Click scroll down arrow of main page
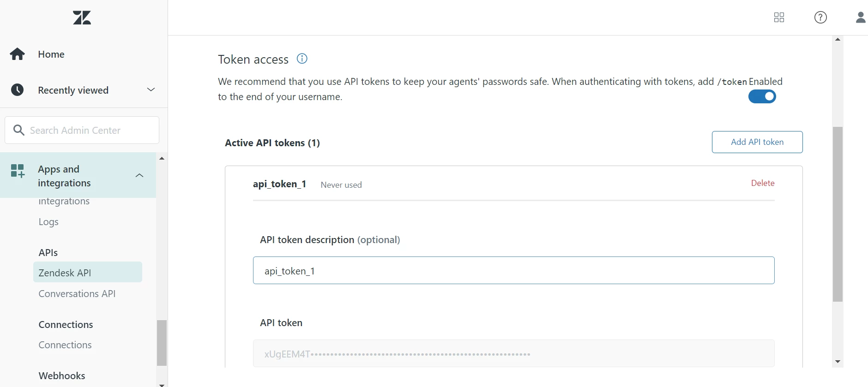This screenshot has height=387, width=868. tap(838, 362)
